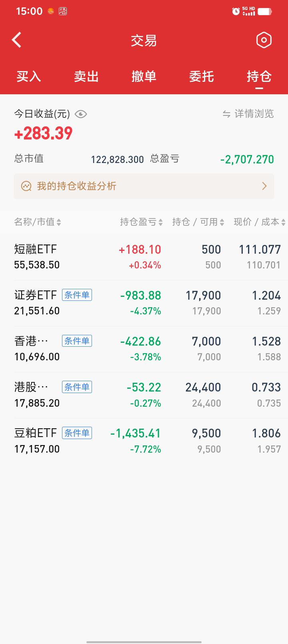The image size is (288, 644).
Task: Open the 详情浏览 link
Action: click(x=254, y=114)
